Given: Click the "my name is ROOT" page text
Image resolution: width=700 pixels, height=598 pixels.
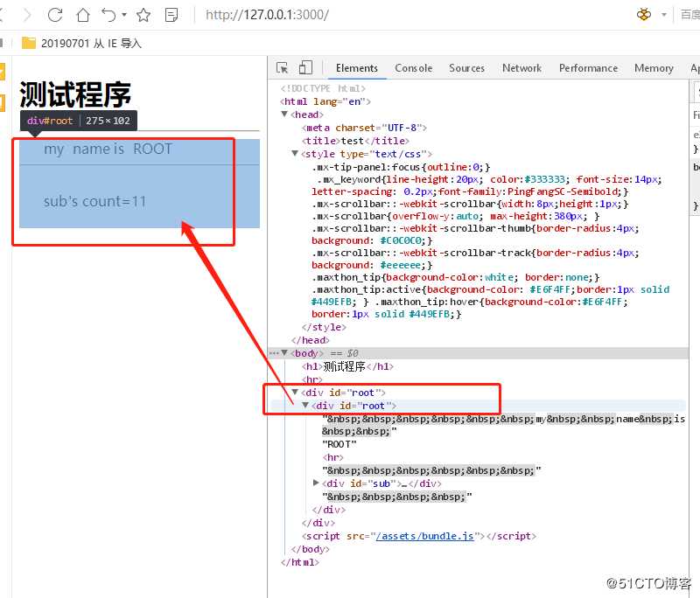Looking at the screenshot, I should [108, 149].
